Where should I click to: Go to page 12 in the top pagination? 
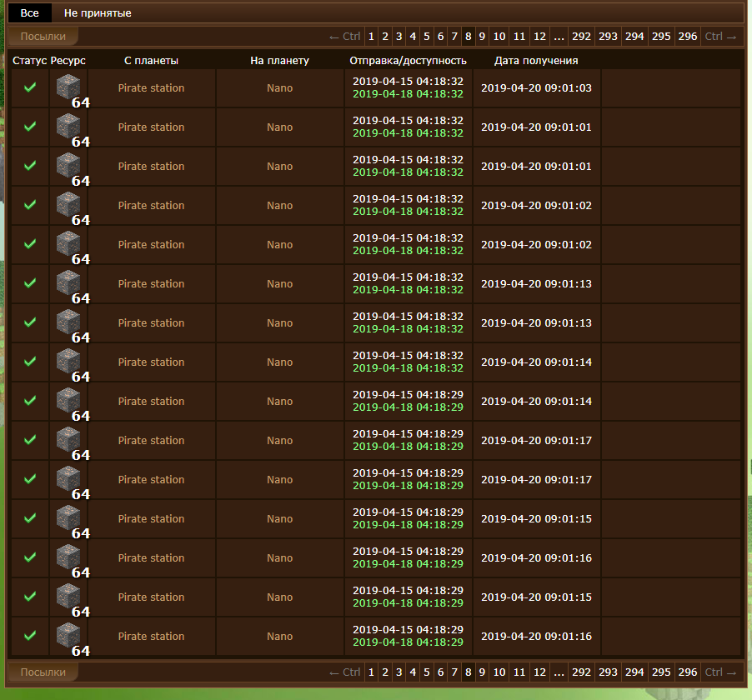coord(539,37)
